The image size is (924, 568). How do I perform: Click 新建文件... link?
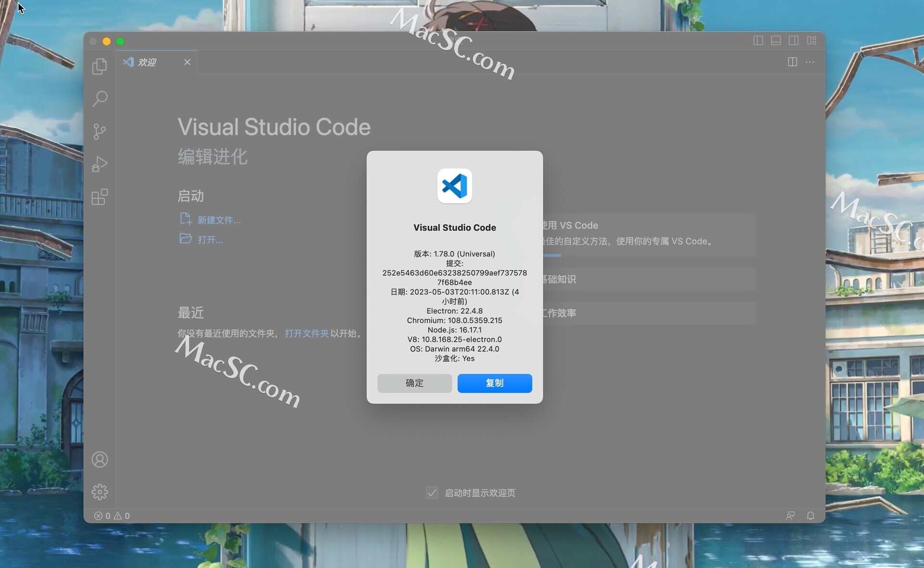pos(219,220)
